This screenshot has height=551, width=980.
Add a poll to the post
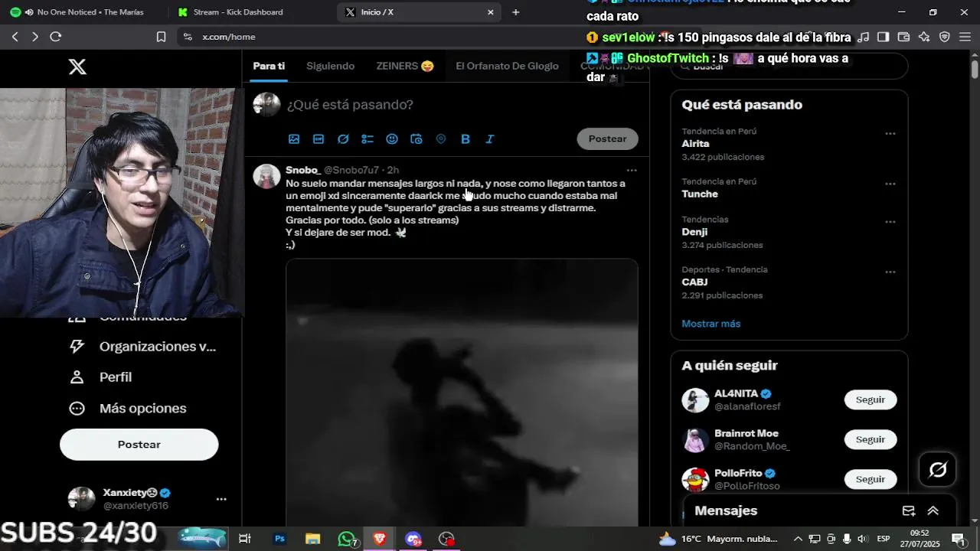click(x=367, y=139)
